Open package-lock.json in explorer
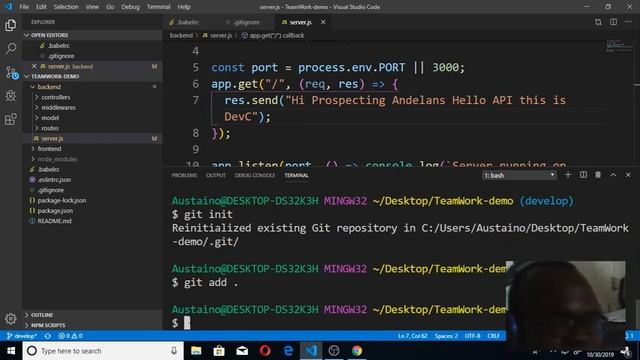This screenshot has height=360, width=640. coord(93,200)
